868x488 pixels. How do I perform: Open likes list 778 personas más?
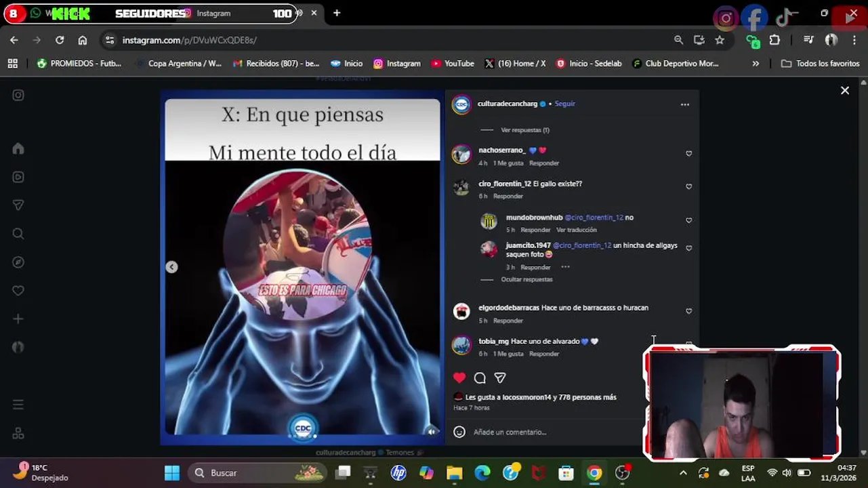(x=587, y=397)
